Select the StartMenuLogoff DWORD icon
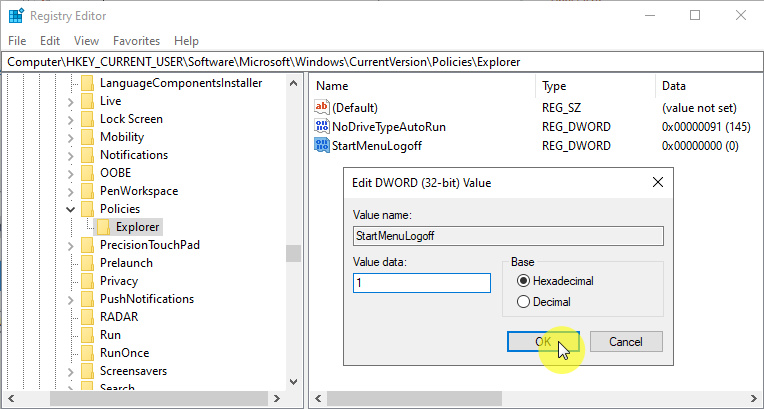 click(x=322, y=146)
